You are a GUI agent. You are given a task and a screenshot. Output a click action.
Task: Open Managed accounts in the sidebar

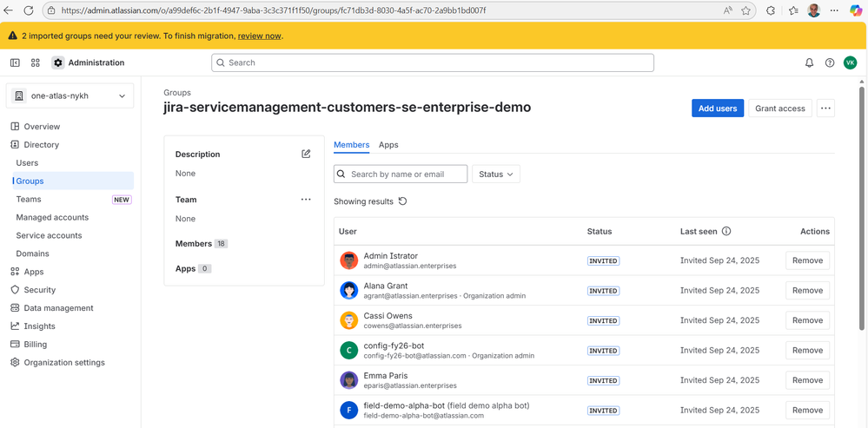52,218
